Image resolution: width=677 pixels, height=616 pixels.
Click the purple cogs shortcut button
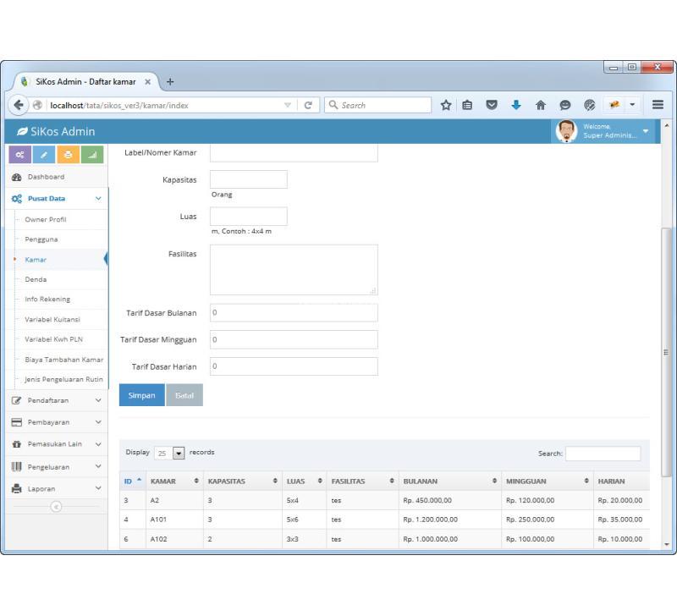pos(19,154)
